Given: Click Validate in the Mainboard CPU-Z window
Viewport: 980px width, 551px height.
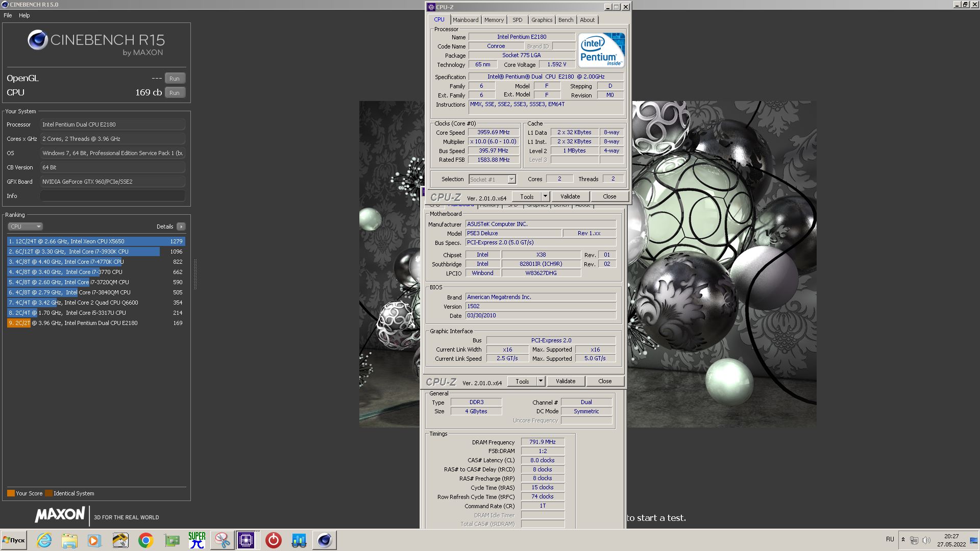Looking at the screenshot, I should (566, 381).
